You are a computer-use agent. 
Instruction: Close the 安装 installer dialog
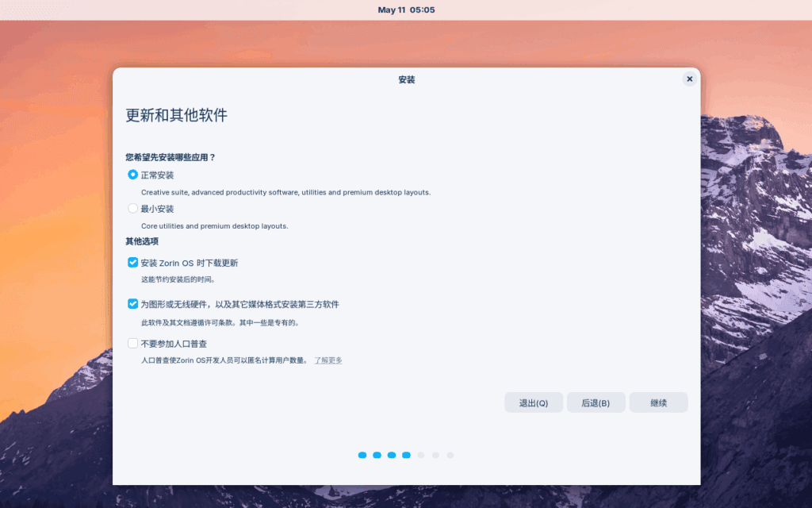689,79
